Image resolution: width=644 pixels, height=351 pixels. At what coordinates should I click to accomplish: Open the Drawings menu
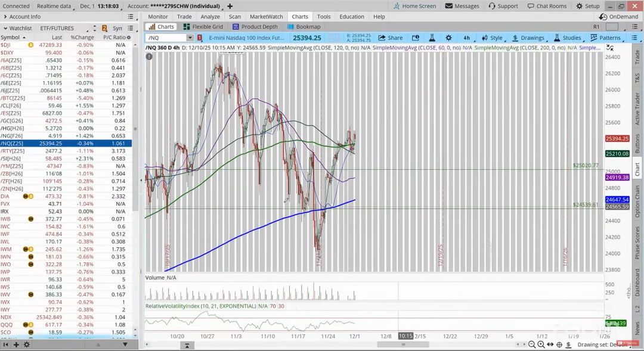(528, 38)
